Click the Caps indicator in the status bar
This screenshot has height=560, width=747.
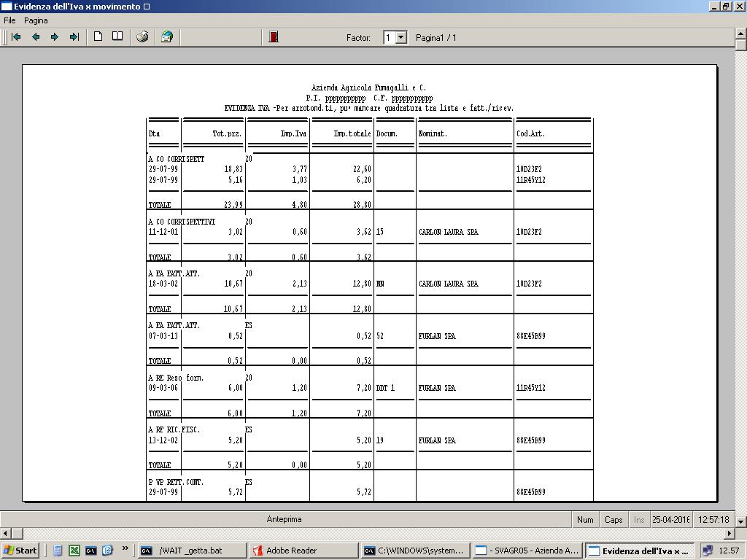614,519
